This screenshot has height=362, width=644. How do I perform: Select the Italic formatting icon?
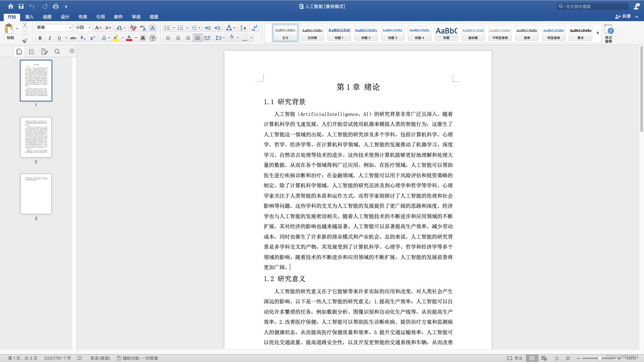point(50,38)
